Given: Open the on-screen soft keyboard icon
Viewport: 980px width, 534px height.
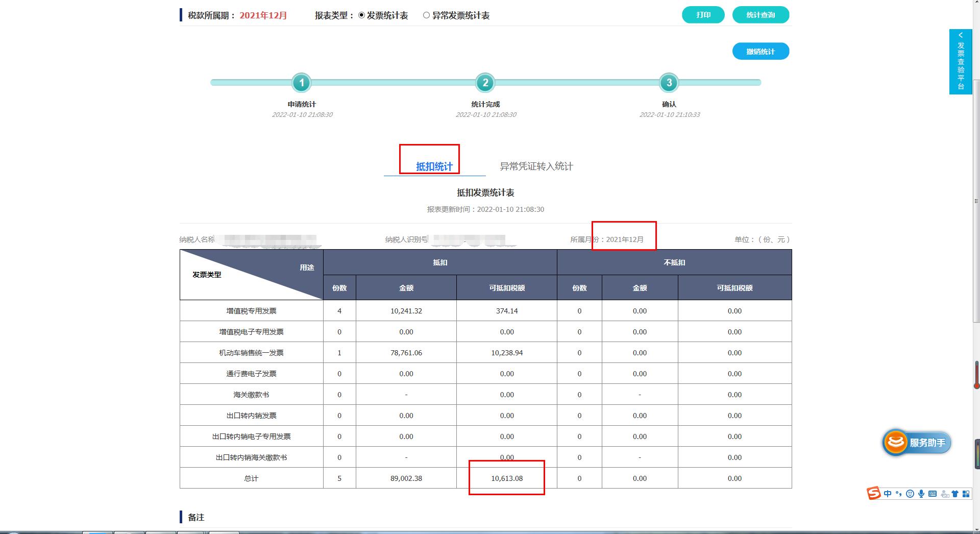Looking at the screenshot, I should click(x=933, y=493).
